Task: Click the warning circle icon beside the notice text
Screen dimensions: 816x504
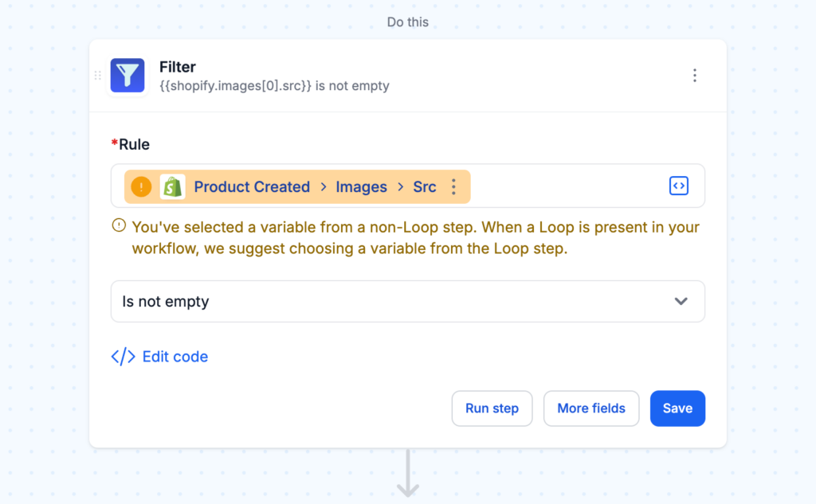Action: [x=118, y=225]
